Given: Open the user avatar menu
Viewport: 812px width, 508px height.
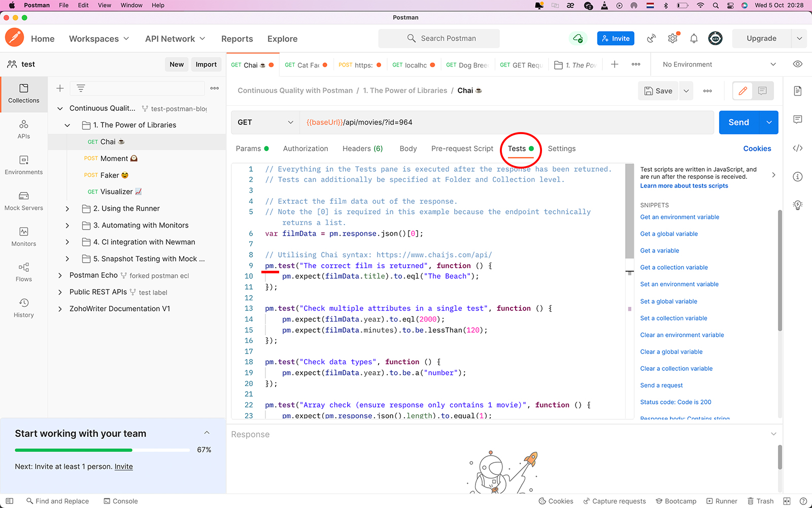Looking at the screenshot, I should 716,38.
